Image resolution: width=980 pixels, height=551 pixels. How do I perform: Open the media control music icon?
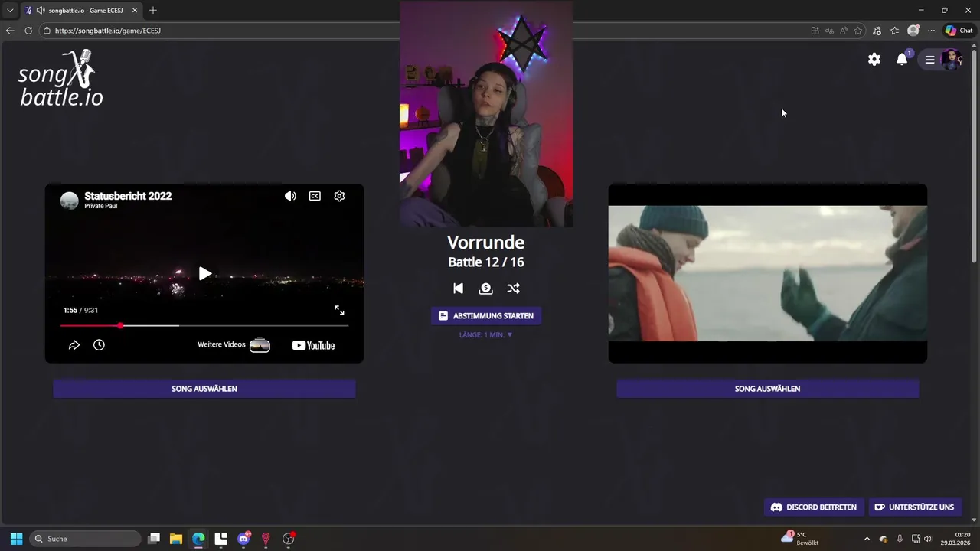(877, 31)
